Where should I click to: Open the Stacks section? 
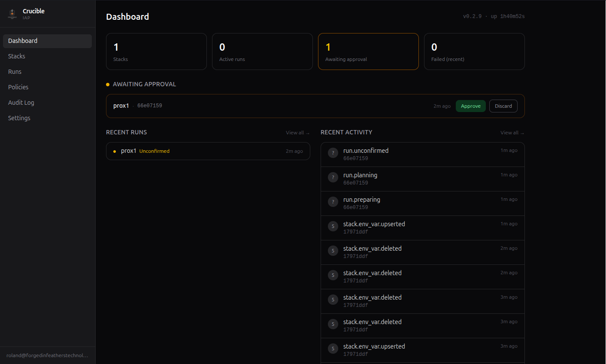coord(17,56)
